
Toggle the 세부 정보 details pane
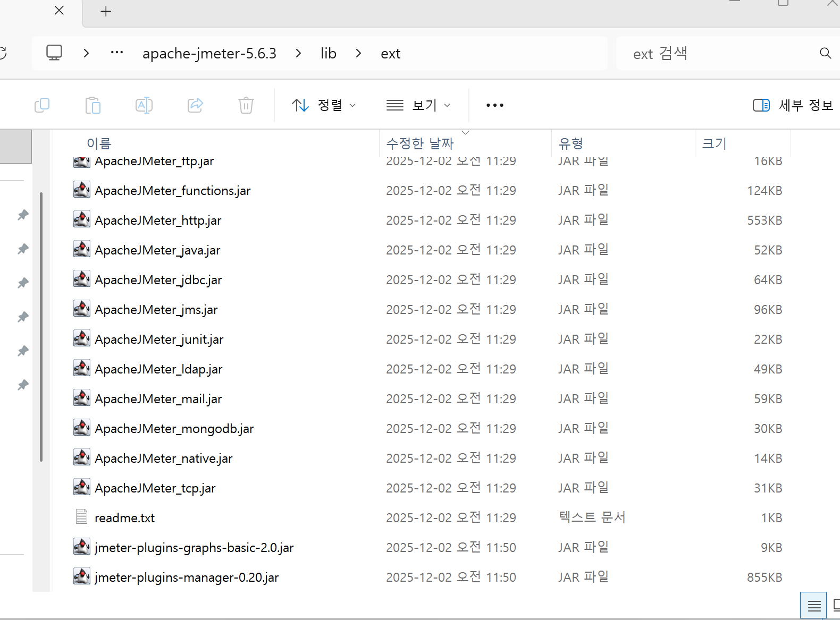tap(793, 105)
